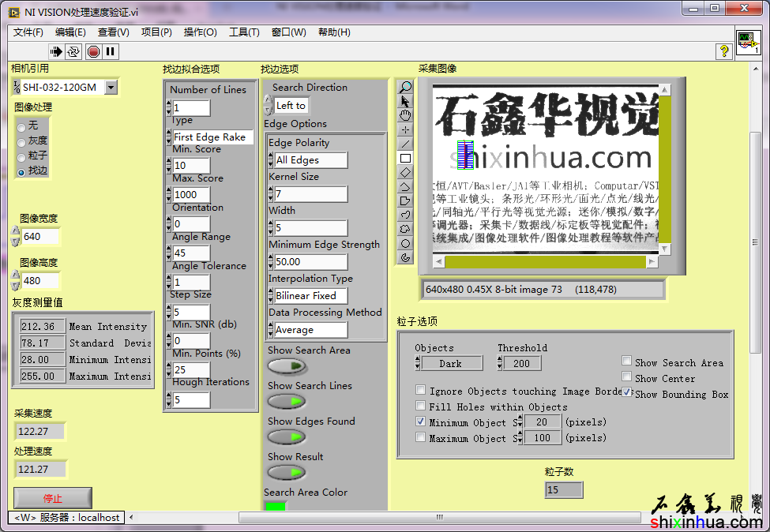Click the Run Continuously toolbar icon
The image size is (770, 532).
coord(73,52)
